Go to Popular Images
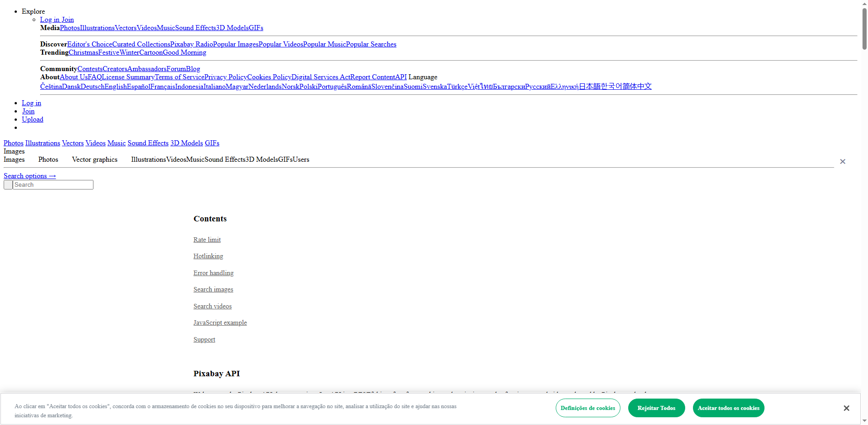This screenshot has height=425, width=868. click(x=236, y=44)
